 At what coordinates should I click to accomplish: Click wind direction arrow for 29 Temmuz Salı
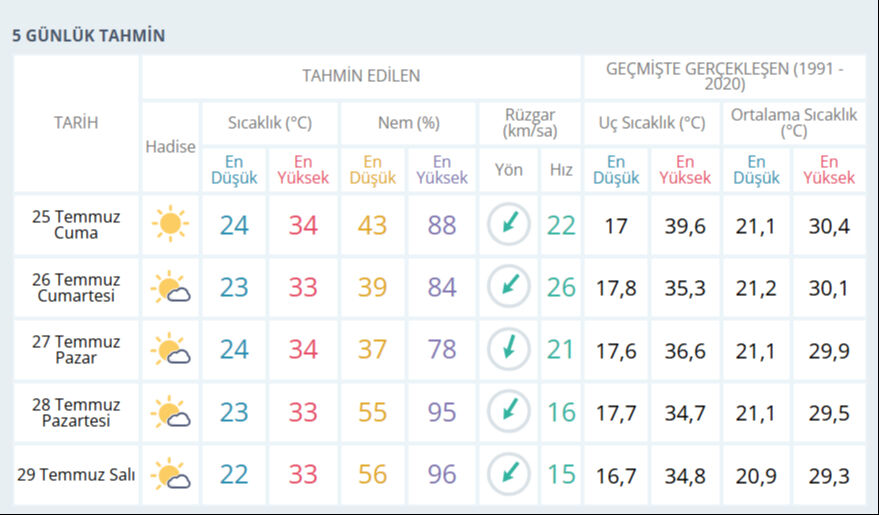508,473
